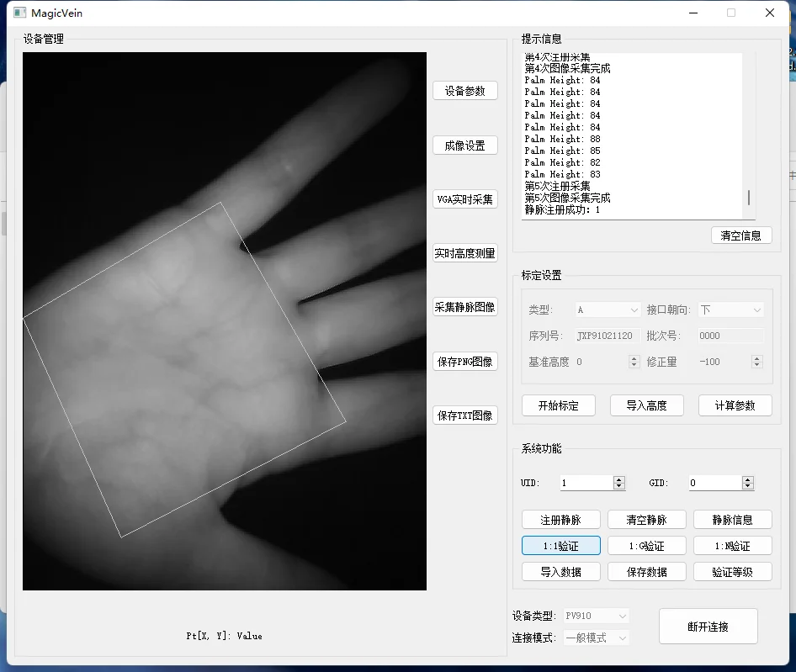
Task: Run 1:1验证 verification
Action: (560, 545)
